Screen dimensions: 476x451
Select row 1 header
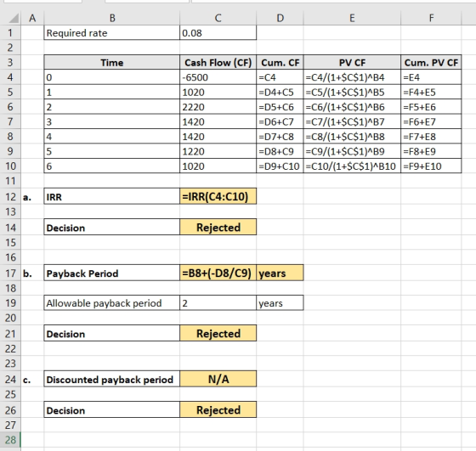pyautogui.click(x=10, y=33)
